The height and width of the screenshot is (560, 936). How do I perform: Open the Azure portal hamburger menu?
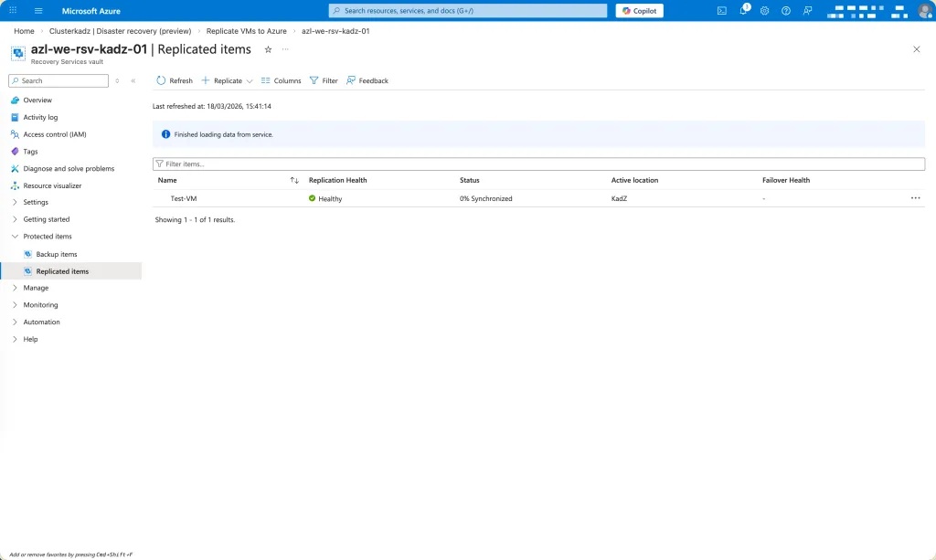coord(38,11)
